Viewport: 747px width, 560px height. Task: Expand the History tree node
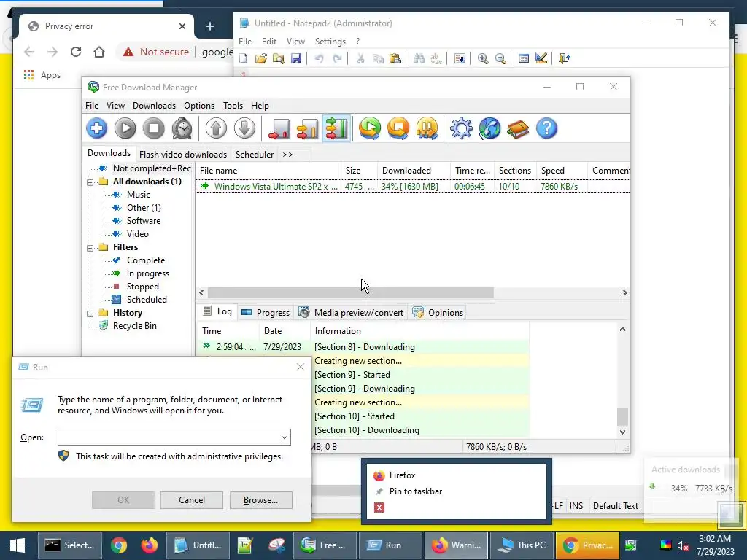(90, 314)
